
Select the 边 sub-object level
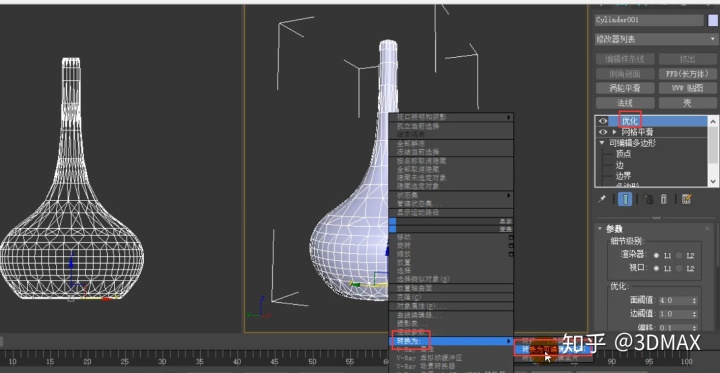pyautogui.click(x=619, y=165)
